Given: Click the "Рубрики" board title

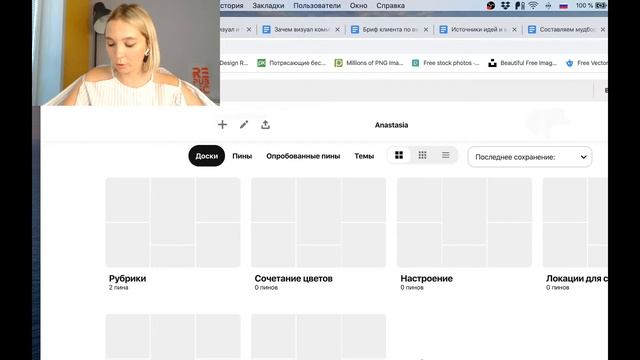Looking at the screenshot, I should pos(127,278).
